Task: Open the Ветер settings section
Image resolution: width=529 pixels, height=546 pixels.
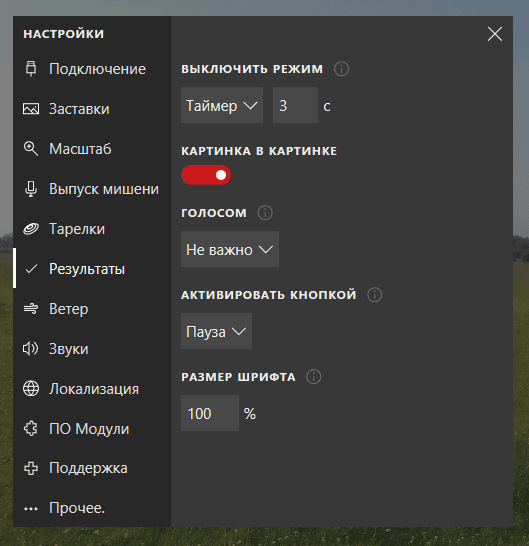Action: [x=92, y=309]
